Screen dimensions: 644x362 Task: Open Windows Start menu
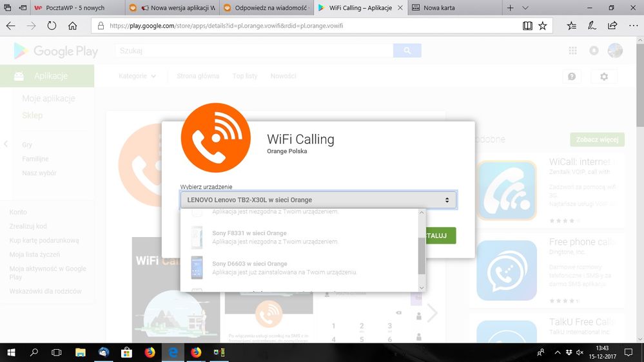[11, 352]
